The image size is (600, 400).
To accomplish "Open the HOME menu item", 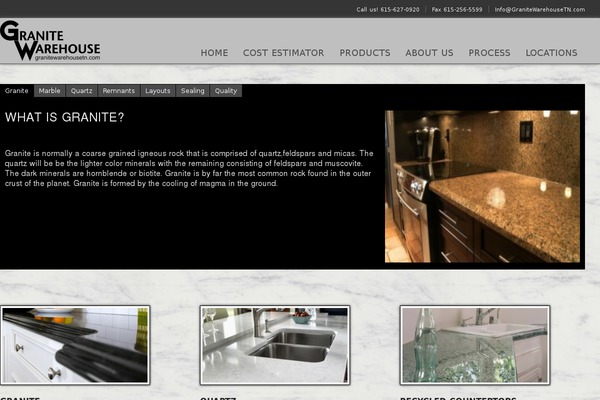I will 214,53.
